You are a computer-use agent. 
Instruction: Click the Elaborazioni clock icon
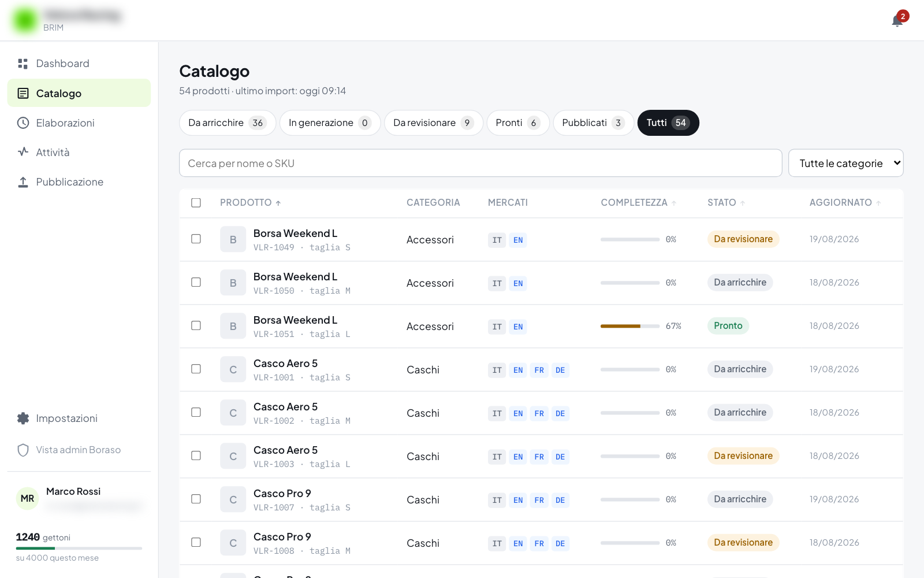23,123
